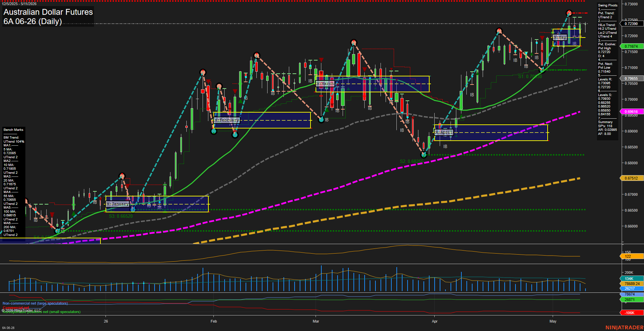Click the M:March session label
Viewport: 644px width, 331px height.
[x=325, y=84]
